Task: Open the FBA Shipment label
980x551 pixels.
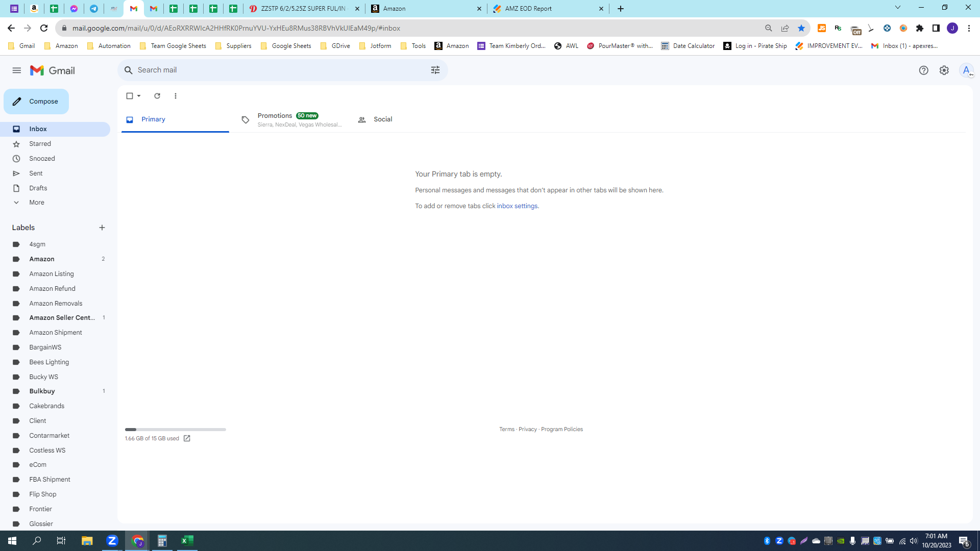Action: (55, 480)
